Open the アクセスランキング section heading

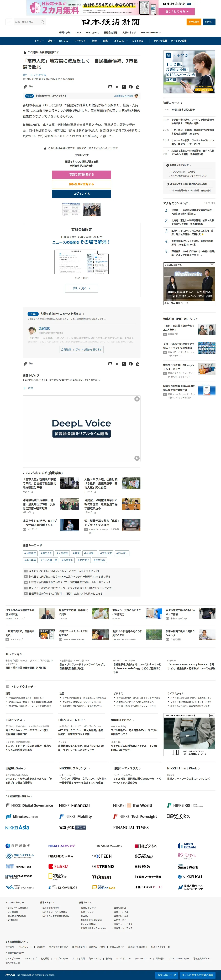[177, 203]
